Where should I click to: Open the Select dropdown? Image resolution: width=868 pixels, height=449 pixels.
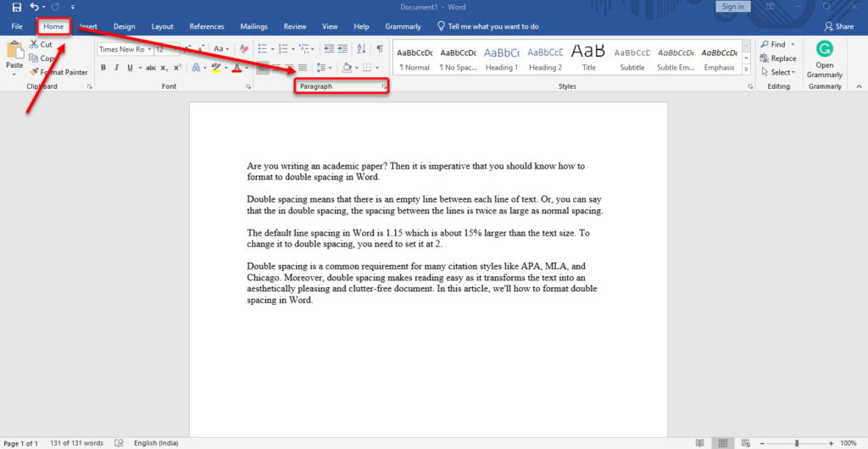pos(778,72)
